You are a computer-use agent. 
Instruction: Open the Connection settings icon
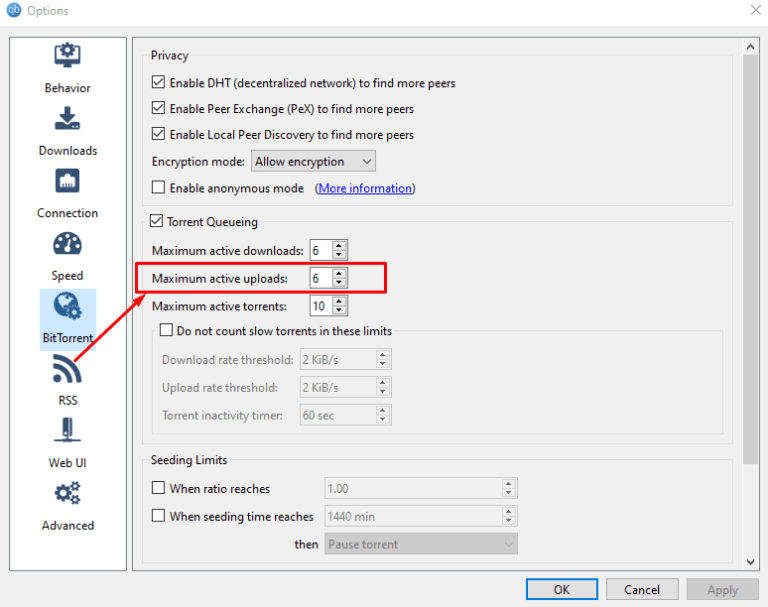pyautogui.click(x=67, y=181)
